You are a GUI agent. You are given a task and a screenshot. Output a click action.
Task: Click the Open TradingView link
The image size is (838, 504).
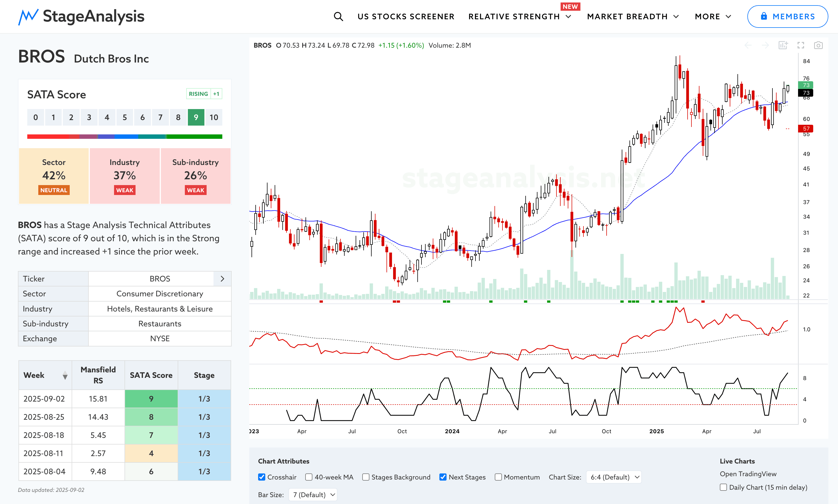(x=748, y=474)
